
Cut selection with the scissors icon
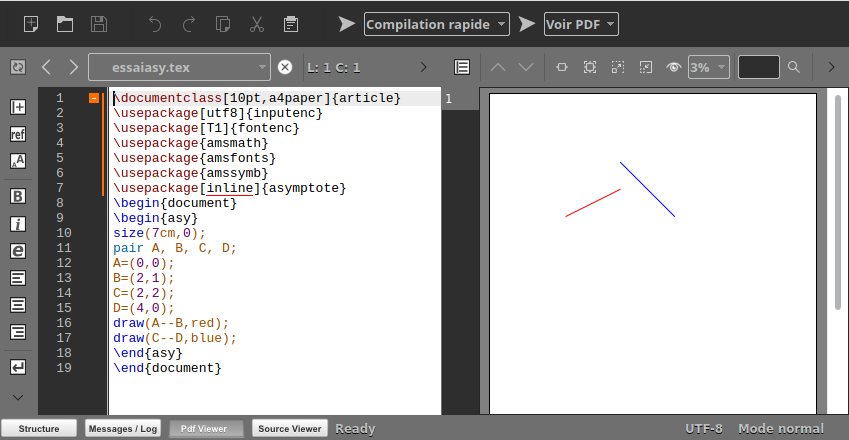[257, 24]
